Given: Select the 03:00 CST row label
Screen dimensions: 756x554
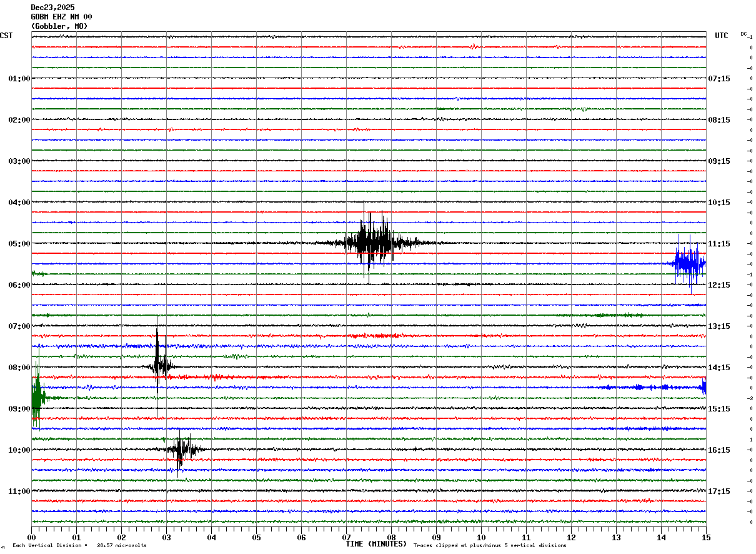Looking at the screenshot, I should [19, 161].
